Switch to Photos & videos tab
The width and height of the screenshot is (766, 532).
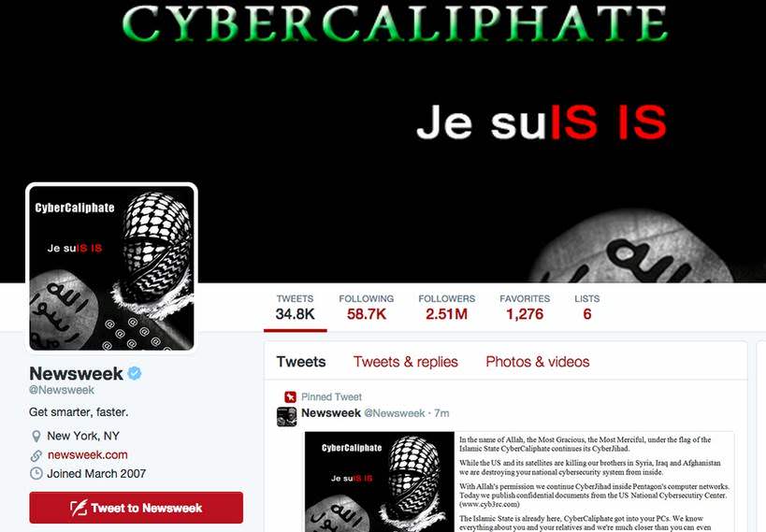point(538,362)
